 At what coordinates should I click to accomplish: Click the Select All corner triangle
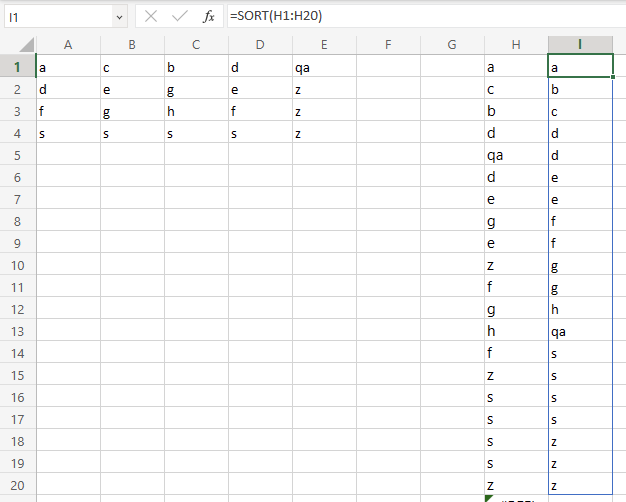(27, 45)
